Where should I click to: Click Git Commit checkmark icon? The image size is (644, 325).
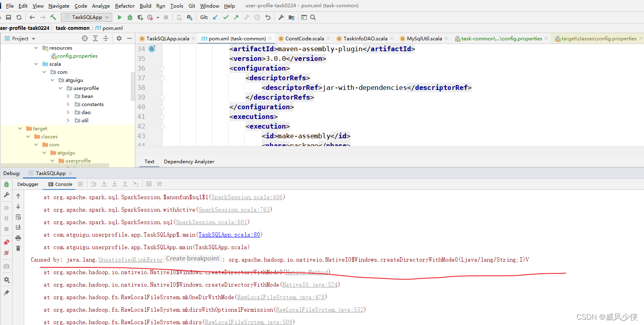pyautogui.click(x=226, y=17)
